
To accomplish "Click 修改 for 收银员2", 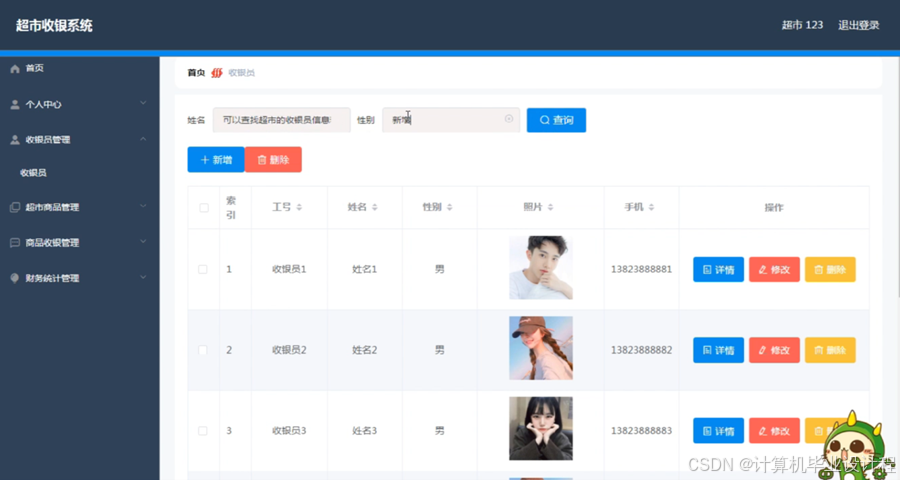I will [774, 350].
